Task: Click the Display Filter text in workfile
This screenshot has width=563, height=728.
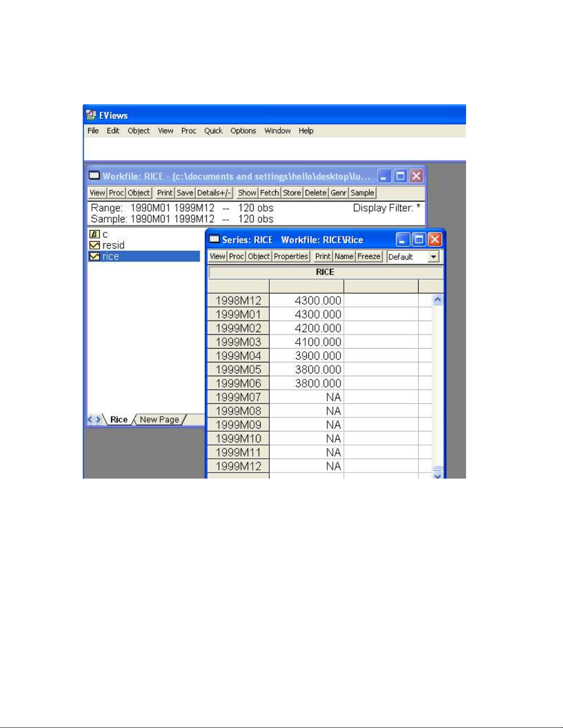Action: tap(387, 208)
